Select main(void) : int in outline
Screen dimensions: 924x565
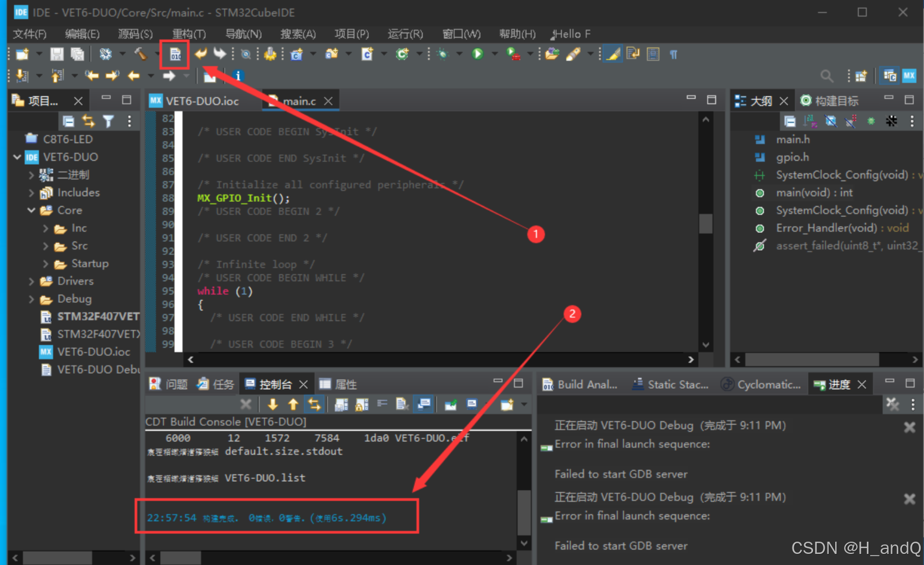coord(814,192)
